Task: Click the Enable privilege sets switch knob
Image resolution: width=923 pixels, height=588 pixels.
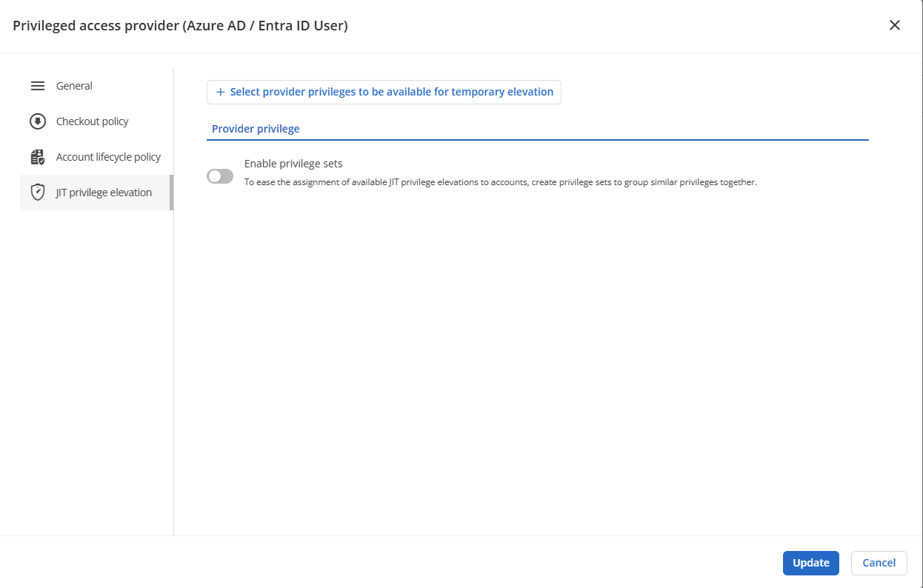Action: (214, 176)
